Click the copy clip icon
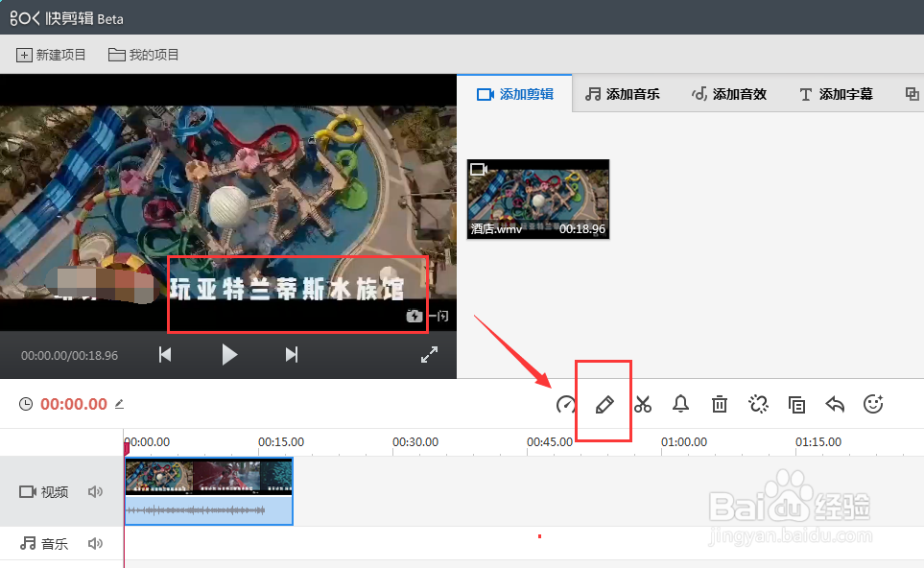 [796, 404]
